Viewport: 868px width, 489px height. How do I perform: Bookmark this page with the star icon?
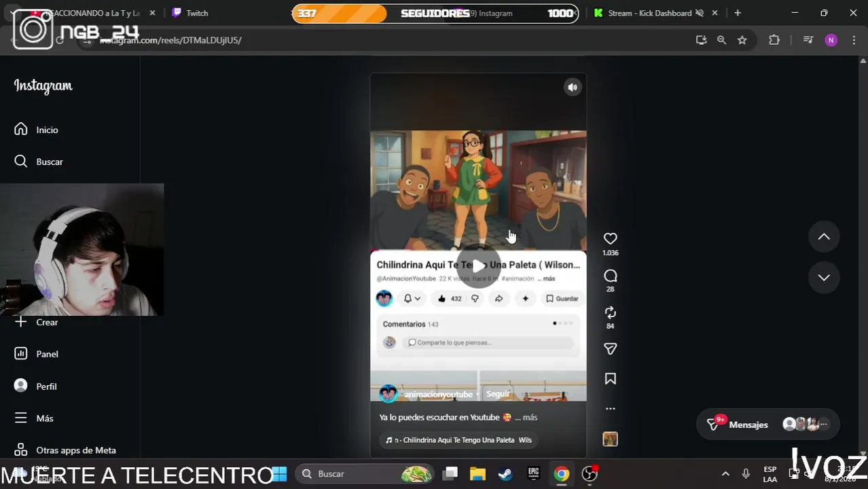(742, 40)
